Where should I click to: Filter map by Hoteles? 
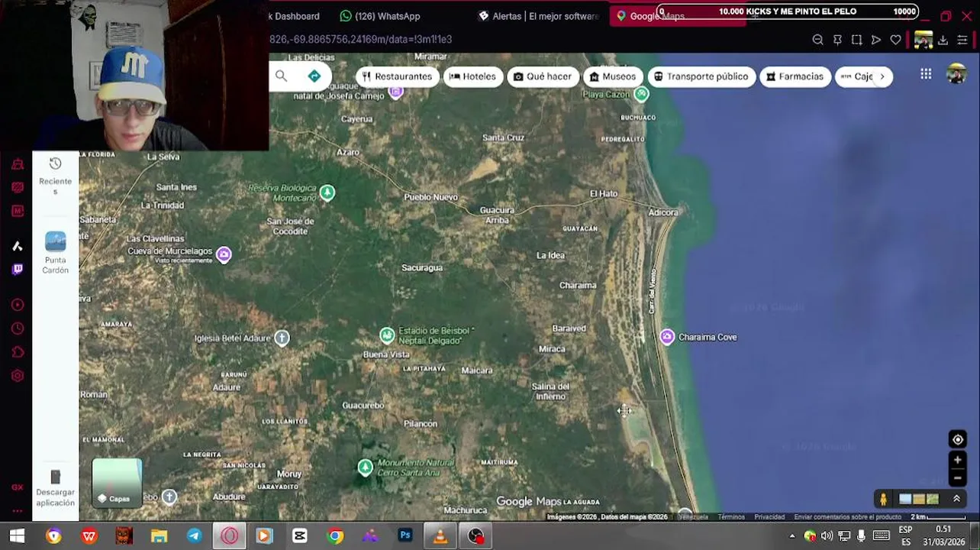point(472,76)
